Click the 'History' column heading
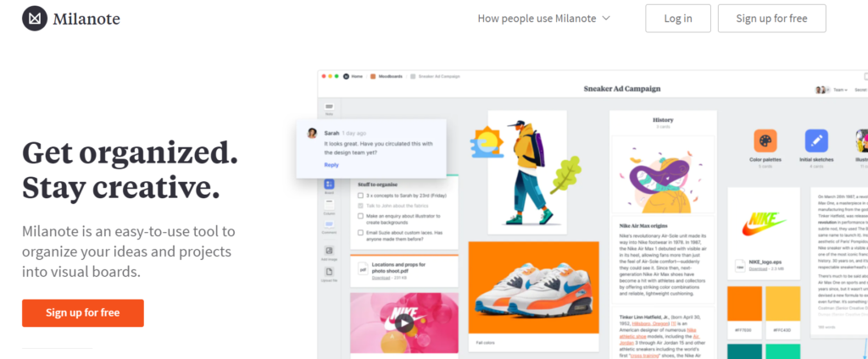Screen dimensions: 868x359 663,119
